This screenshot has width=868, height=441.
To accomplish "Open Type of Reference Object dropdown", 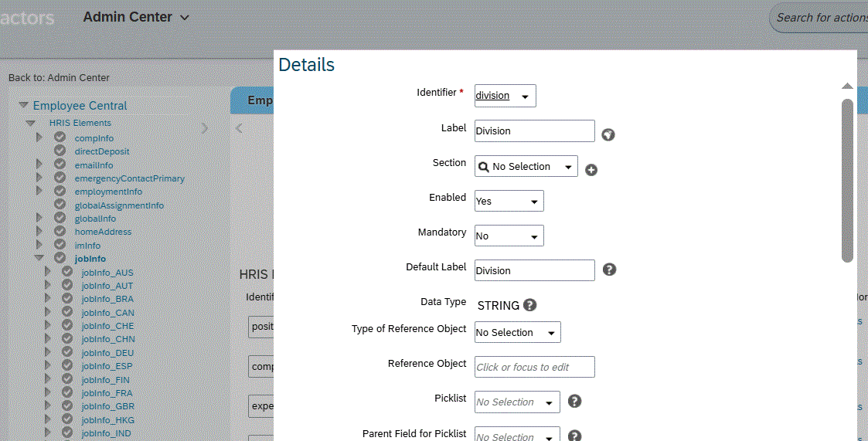I will coord(517,333).
